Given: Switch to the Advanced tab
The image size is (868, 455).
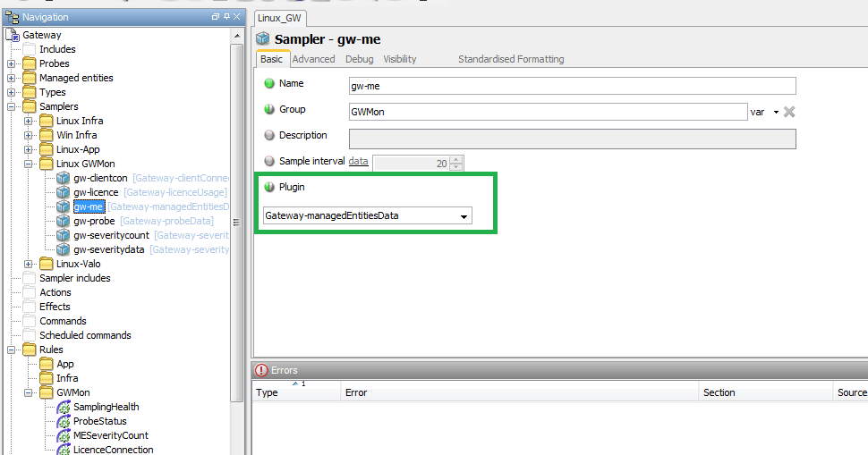Looking at the screenshot, I should click(x=313, y=59).
